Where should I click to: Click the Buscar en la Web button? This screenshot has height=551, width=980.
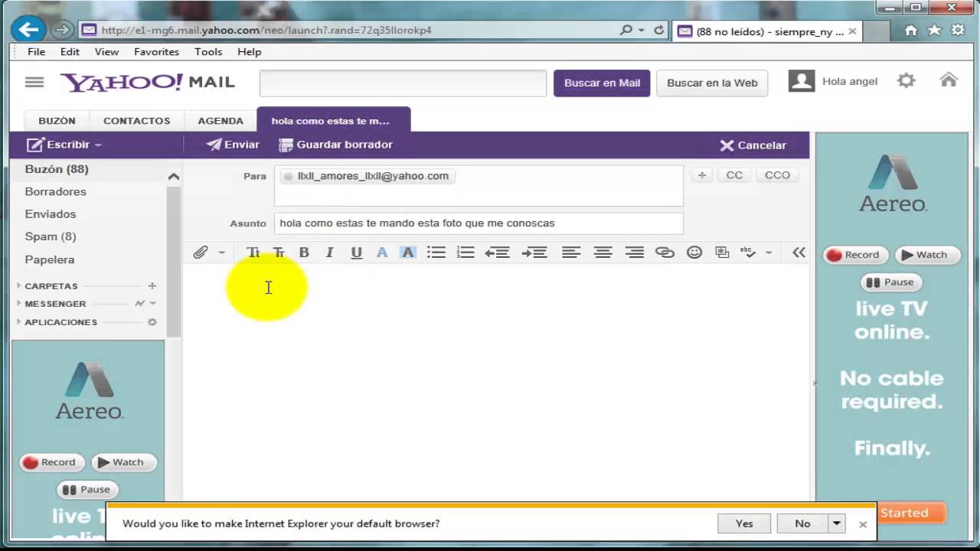[x=712, y=83]
